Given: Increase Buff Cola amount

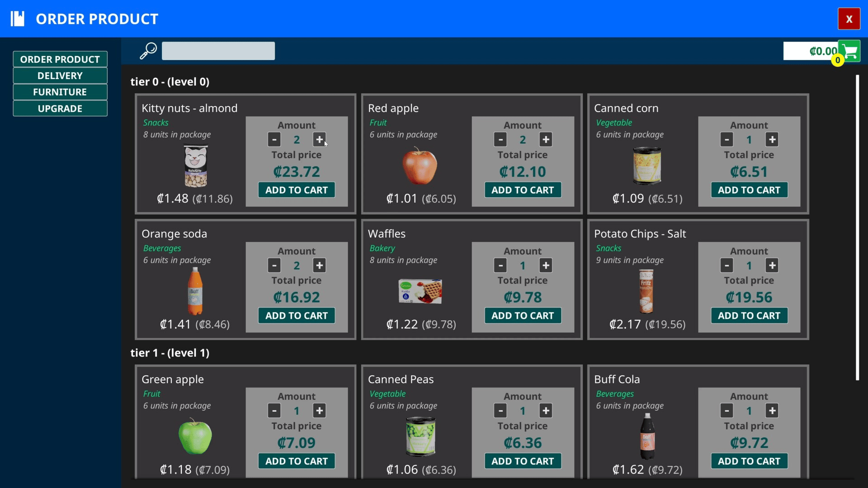Looking at the screenshot, I should coord(772,411).
